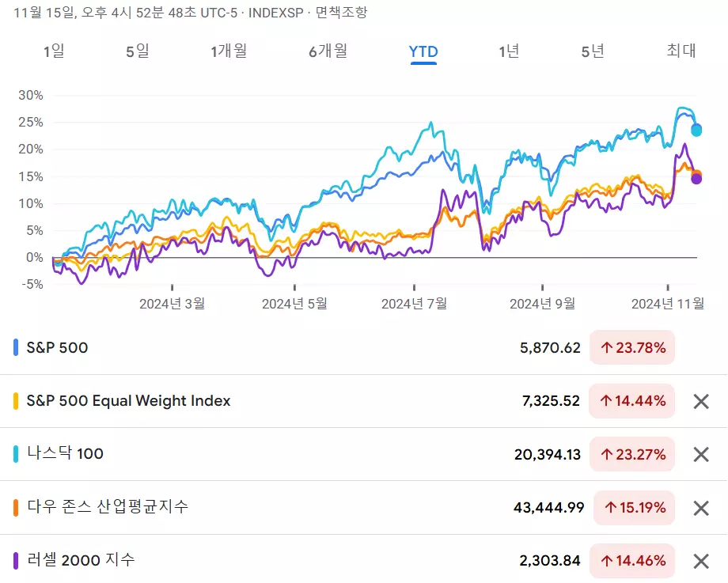The width and height of the screenshot is (728, 583).
Task: Open S&P 500 Equal Weight Index link
Action: (128, 400)
